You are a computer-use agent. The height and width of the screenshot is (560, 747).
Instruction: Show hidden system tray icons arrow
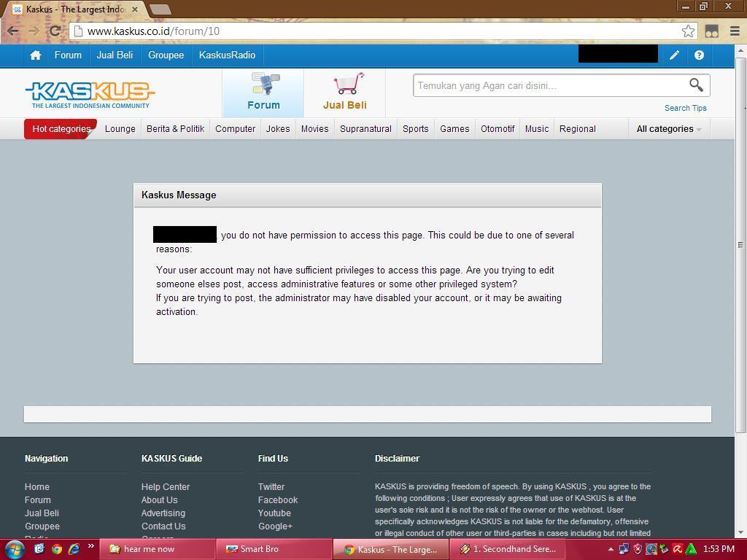pyautogui.click(x=611, y=550)
